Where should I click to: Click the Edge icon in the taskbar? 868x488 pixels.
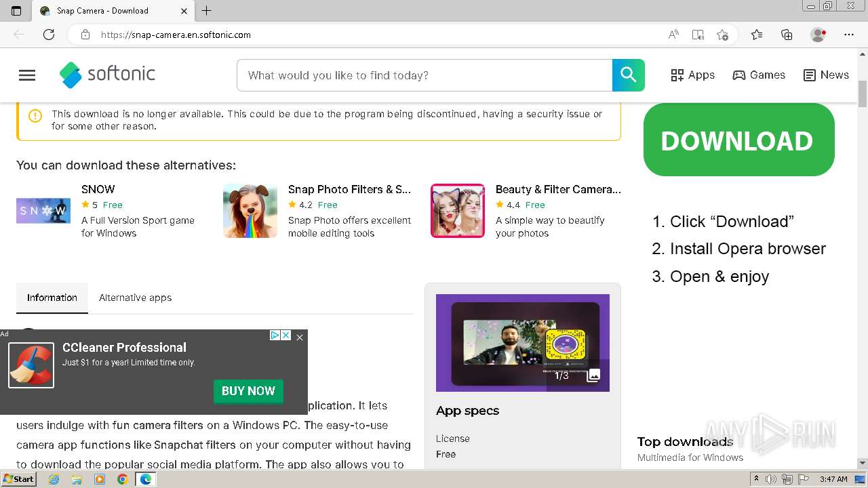pos(146,479)
